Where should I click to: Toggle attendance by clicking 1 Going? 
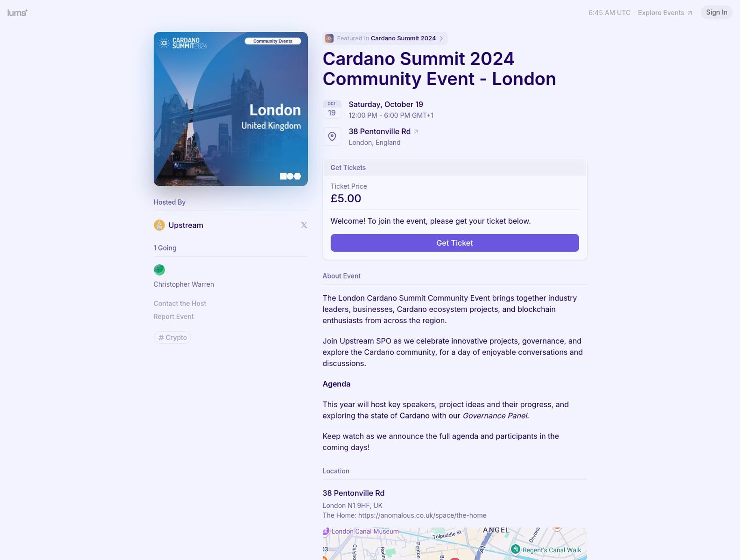165,248
